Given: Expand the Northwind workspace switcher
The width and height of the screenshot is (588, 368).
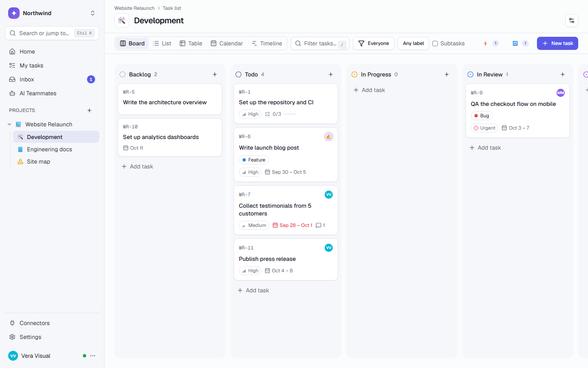Looking at the screenshot, I should (x=93, y=13).
